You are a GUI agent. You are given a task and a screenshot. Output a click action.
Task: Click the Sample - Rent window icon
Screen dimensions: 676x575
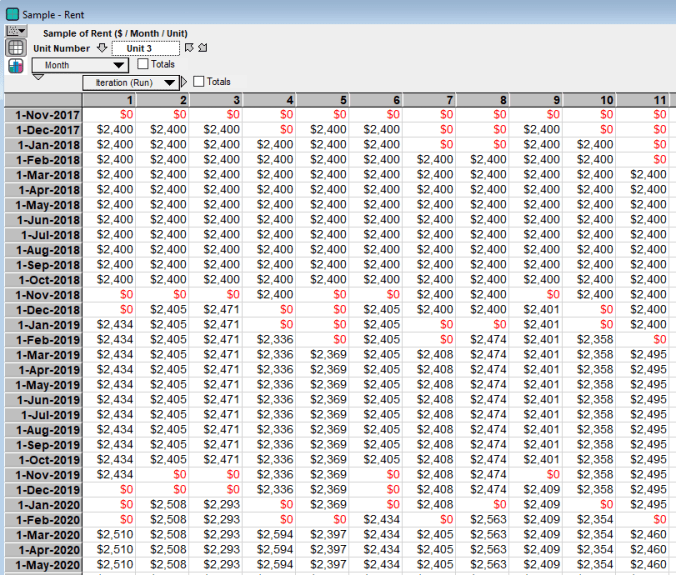click(13, 14)
